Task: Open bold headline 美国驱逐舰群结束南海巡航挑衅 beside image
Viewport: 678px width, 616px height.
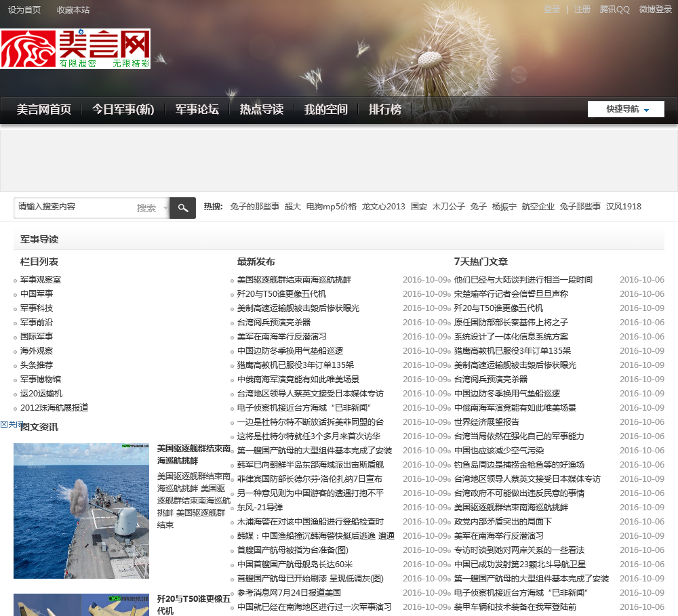Action: coord(194,454)
